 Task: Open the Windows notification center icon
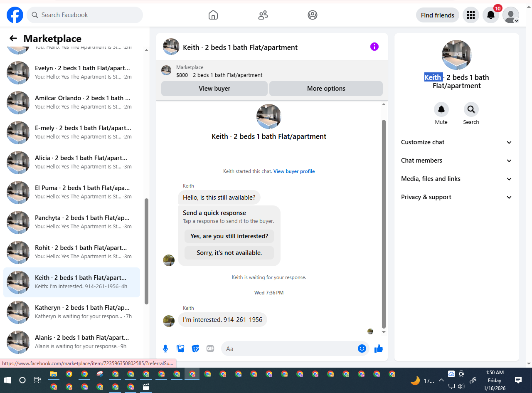pos(518,380)
